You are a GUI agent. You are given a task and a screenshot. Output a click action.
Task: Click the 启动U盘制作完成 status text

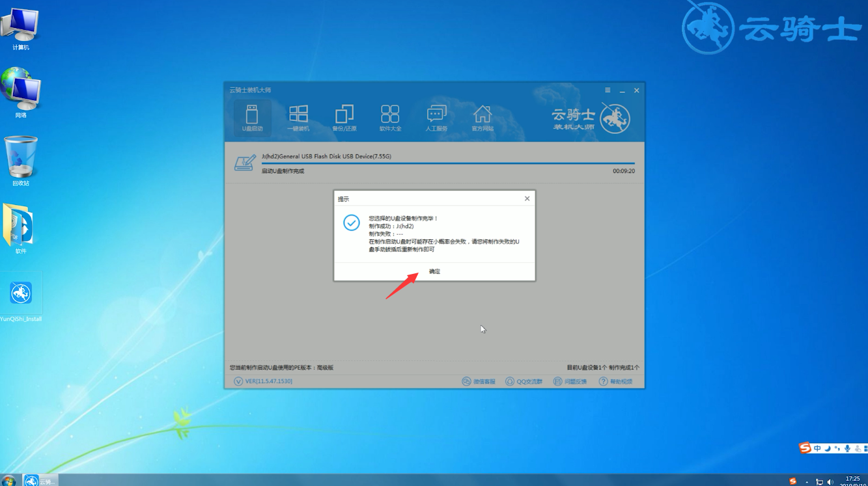click(x=283, y=171)
